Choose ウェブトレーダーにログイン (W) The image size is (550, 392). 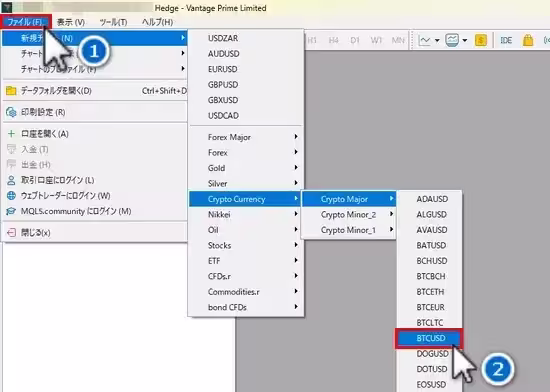[95, 196]
